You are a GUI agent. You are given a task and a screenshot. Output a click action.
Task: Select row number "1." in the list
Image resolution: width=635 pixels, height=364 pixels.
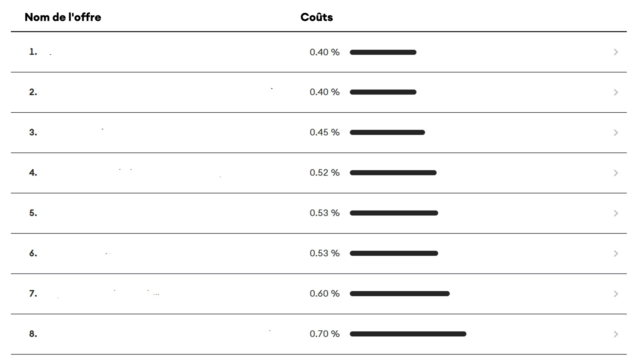(33, 52)
